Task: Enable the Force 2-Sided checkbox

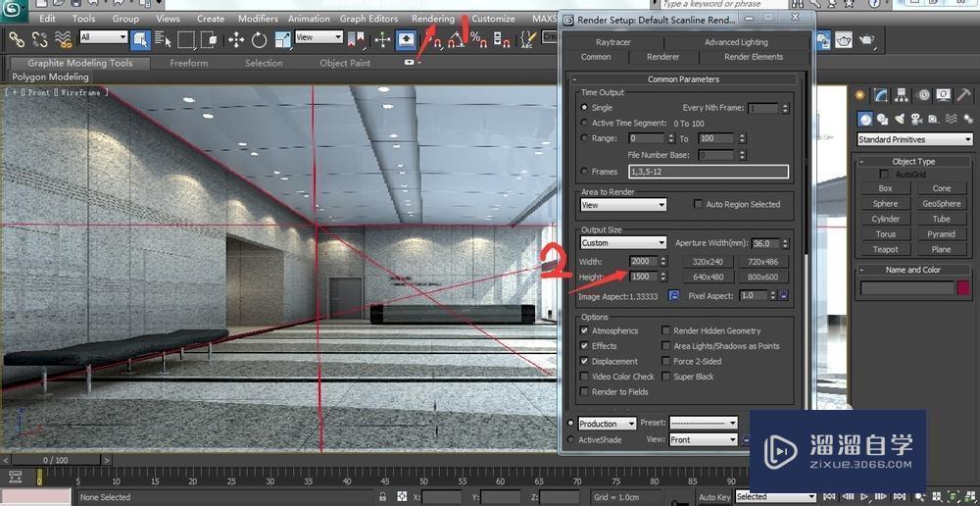Action: pyautogui.click(x=666, y=361)
